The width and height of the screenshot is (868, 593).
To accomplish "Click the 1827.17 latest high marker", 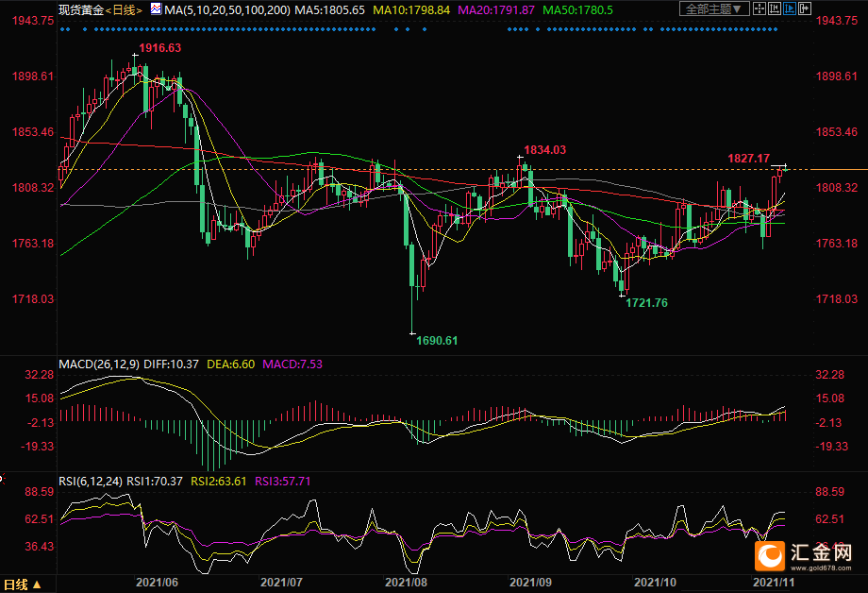I will 748,159.
